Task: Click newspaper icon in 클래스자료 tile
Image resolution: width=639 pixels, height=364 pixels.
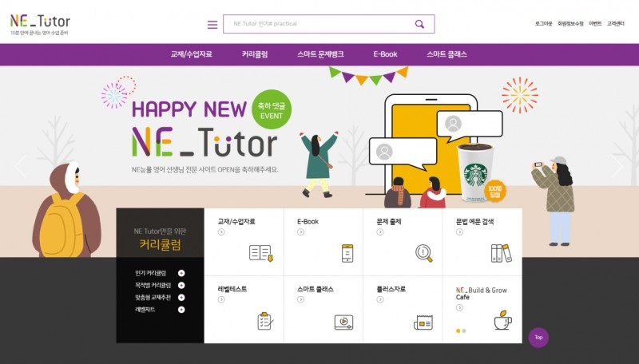Action: point(423,322)
